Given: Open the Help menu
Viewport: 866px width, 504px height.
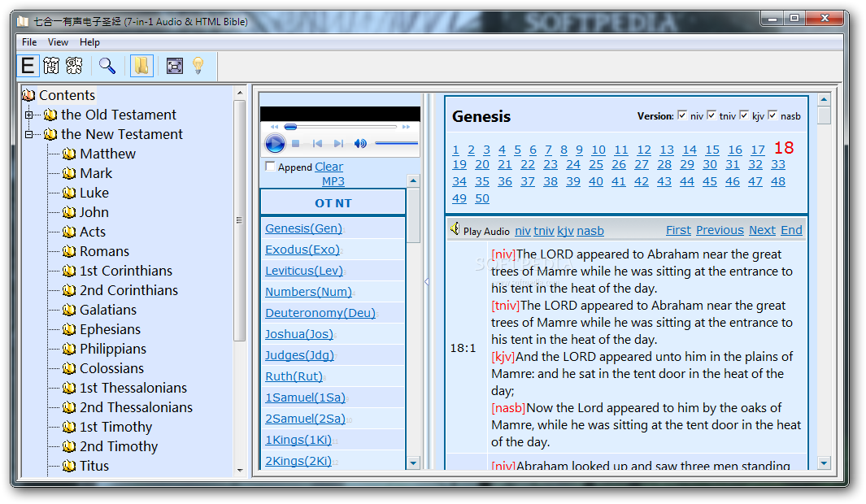Looking at the screenshot, I should (89, 42).
